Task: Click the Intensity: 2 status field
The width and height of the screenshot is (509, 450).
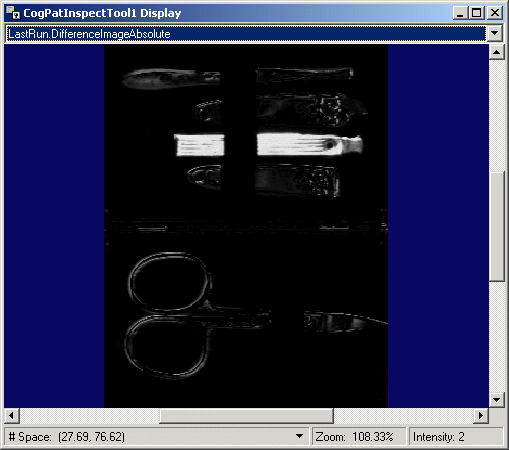Action: click(x=456, y=436)
